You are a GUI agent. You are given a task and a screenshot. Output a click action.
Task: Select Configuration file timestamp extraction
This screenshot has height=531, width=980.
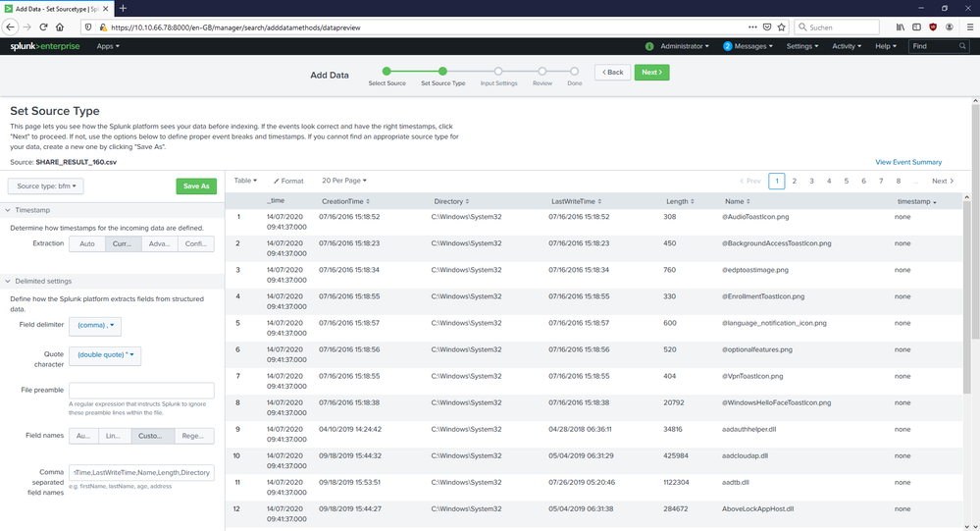(195, 244)
